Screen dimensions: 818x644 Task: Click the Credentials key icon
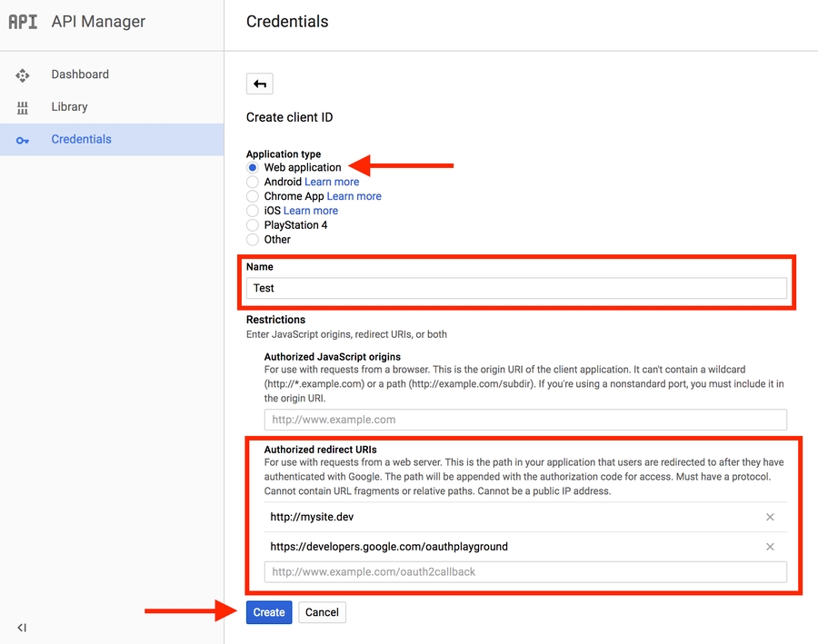coord(23,140)
